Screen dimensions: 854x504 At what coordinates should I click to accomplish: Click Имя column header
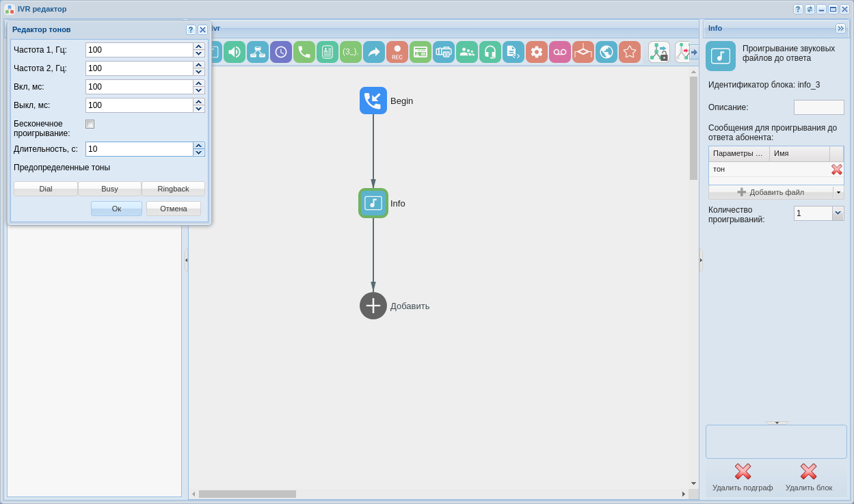799,153
